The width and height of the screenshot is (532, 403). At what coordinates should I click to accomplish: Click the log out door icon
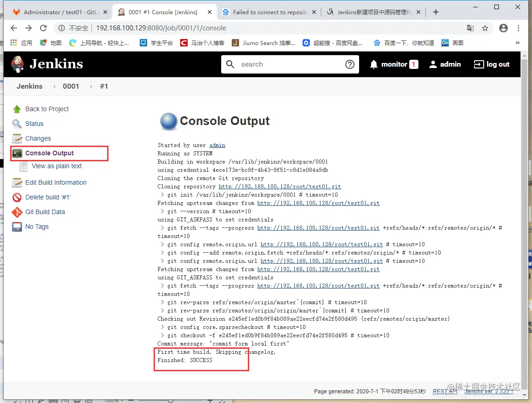coord(479,64)
